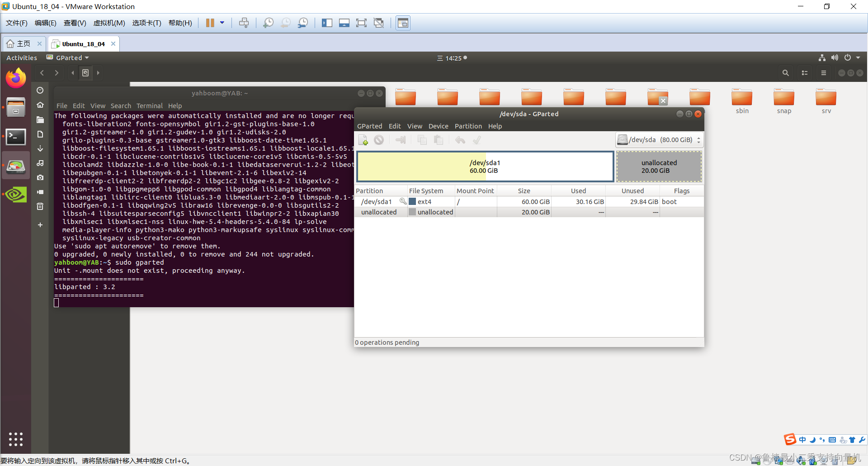Click the Used column header
The width and height of the screenshot is (868, 466).
578,191
